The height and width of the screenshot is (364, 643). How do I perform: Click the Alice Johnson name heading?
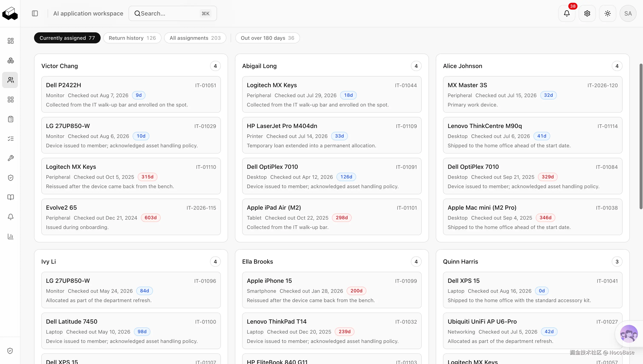[463, 66]
